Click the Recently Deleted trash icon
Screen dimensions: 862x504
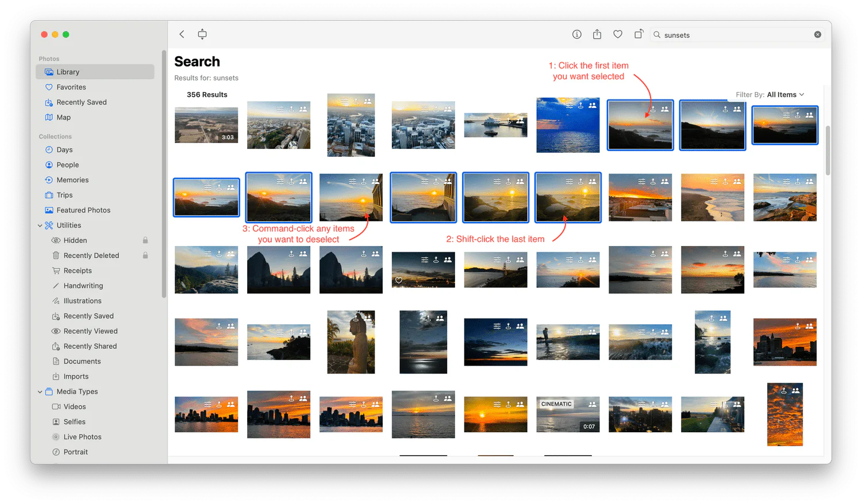pos(56,255)
